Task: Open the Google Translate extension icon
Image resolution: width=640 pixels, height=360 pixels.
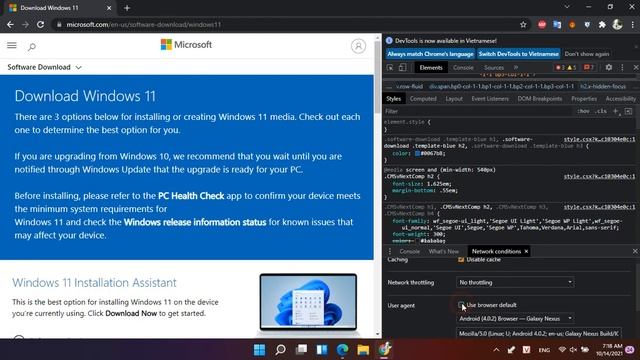Action: (557, 24)
